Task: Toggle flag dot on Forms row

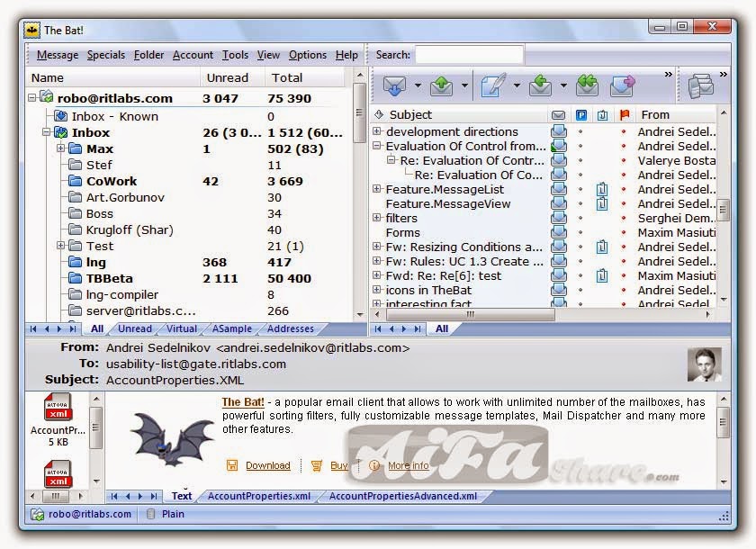Action: (624, 233)
